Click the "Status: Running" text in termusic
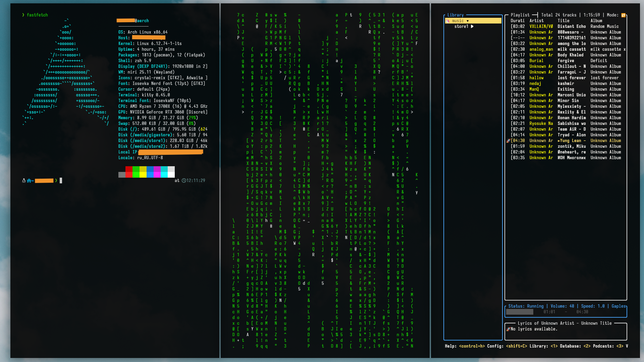This screenshot has width=644, height=362. (526, 306)
